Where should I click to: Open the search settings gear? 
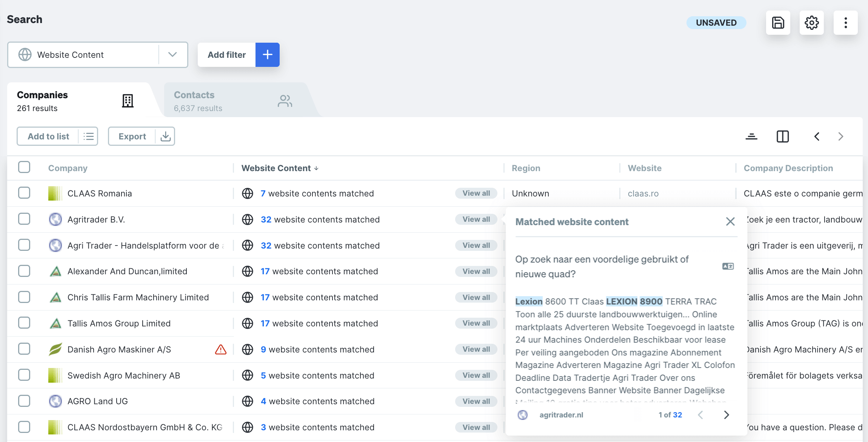click(812, 23)
